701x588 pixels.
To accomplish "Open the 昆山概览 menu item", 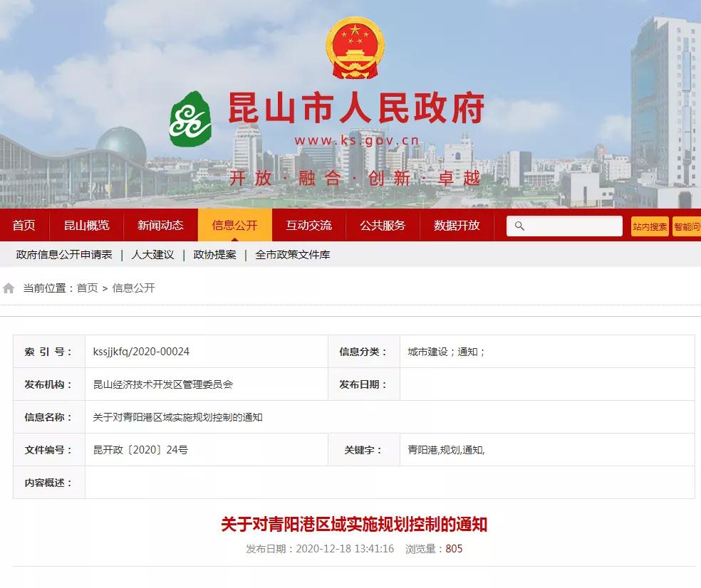I will coord(87,226).
